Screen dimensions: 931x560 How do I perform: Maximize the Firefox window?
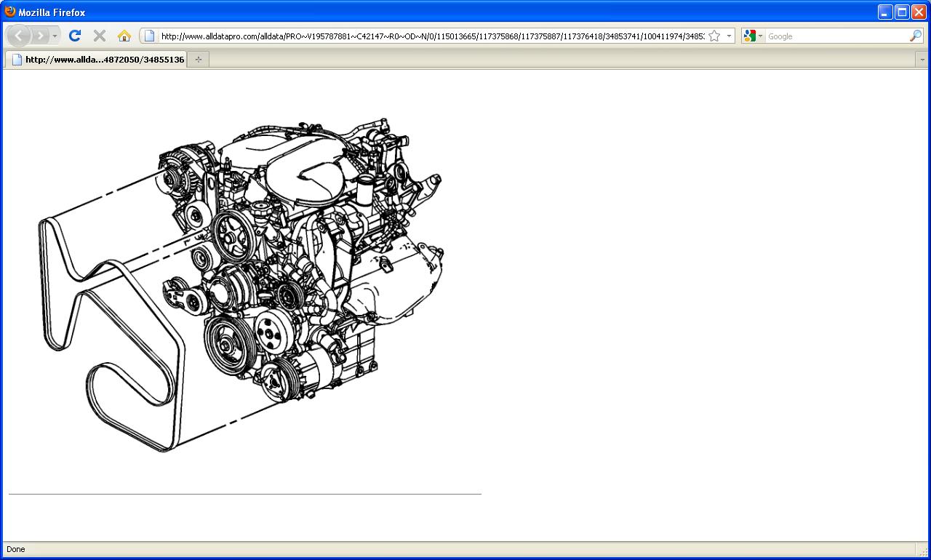tap(902, 12)
